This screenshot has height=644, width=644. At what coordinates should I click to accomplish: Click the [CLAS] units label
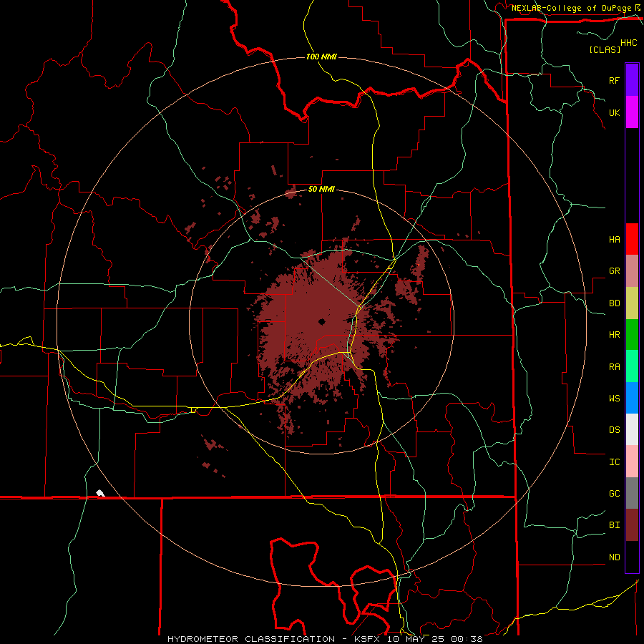click(605, 49)
